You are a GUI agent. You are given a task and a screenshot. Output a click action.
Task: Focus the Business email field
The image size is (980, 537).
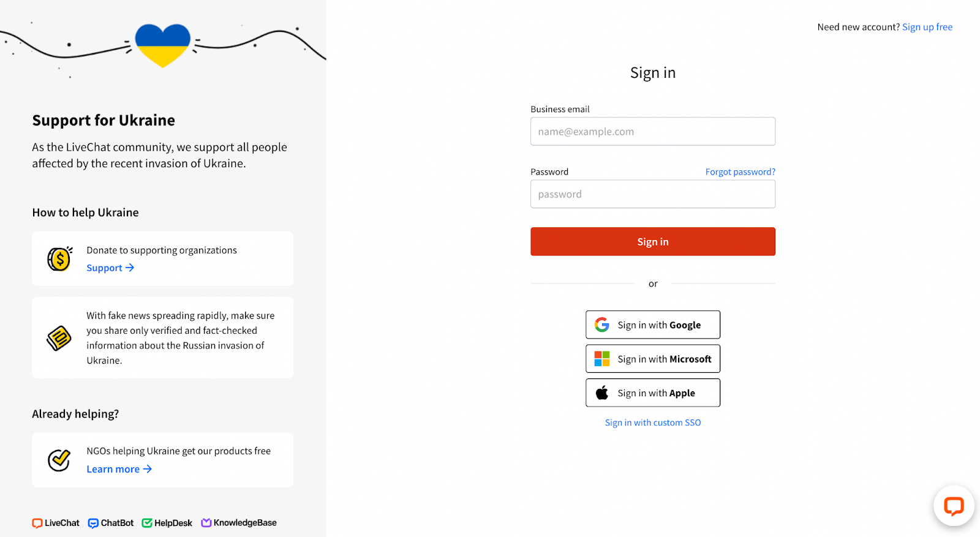point(653,131)
